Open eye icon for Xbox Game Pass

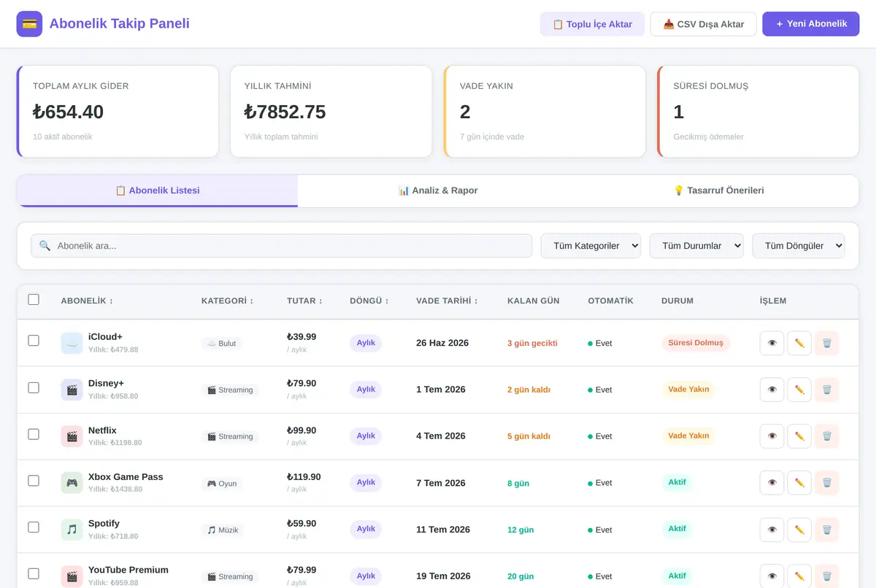click(x=772, y=483)
